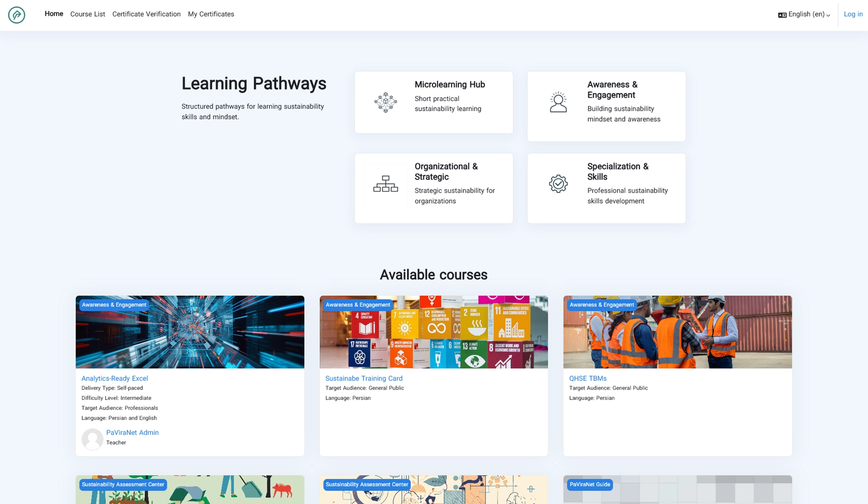Click the QHSE TBMs workers thumbnail
Viewport: 868px width, 504px height.
click(678, 332)
